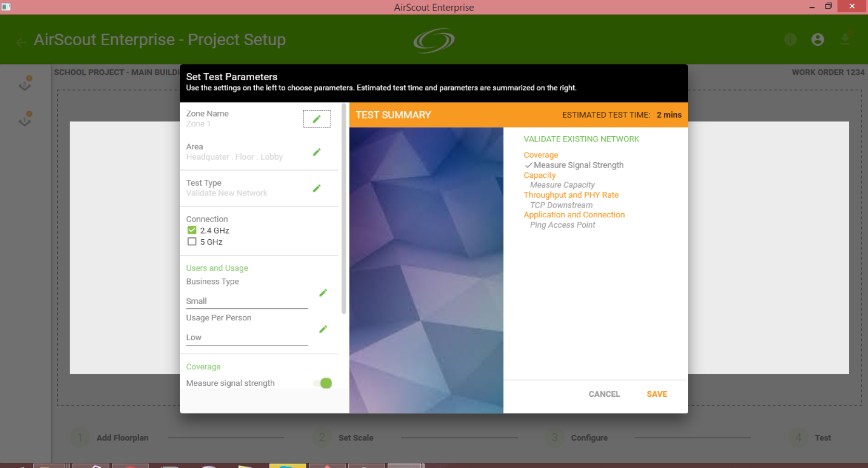Enable the 5 GHz connection checkbox
This screenshot has height=468, width=868.
192,241
